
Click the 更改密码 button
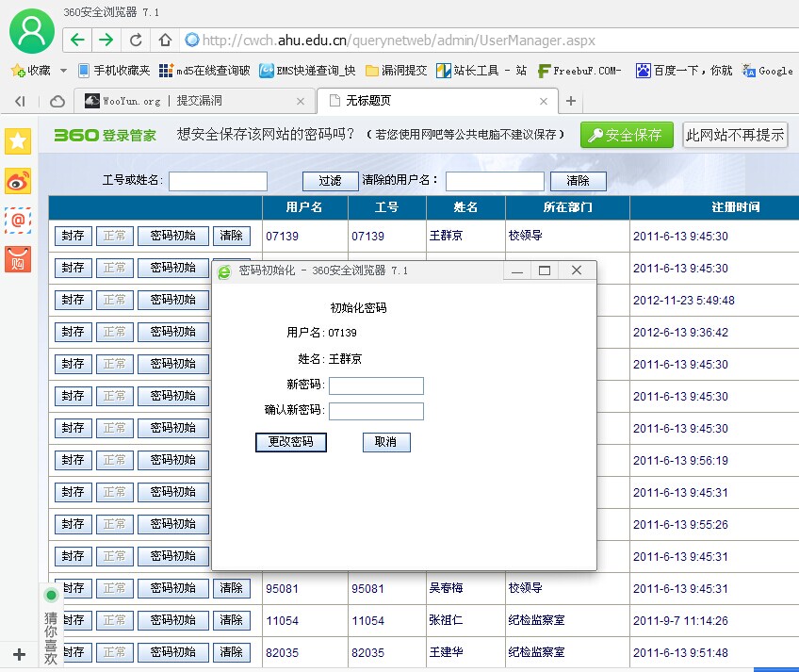coord(291,442)
